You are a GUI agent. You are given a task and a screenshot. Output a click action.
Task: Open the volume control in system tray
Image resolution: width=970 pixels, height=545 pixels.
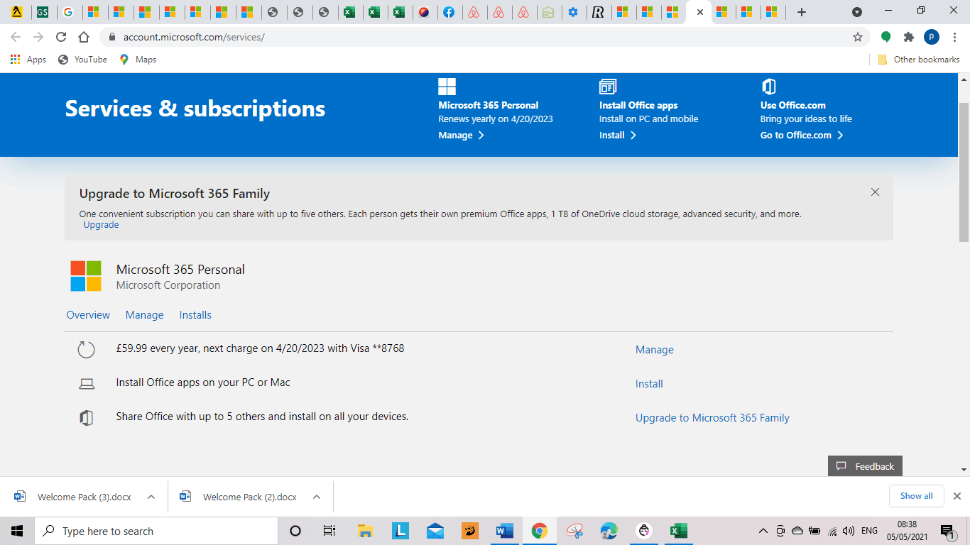848,531
